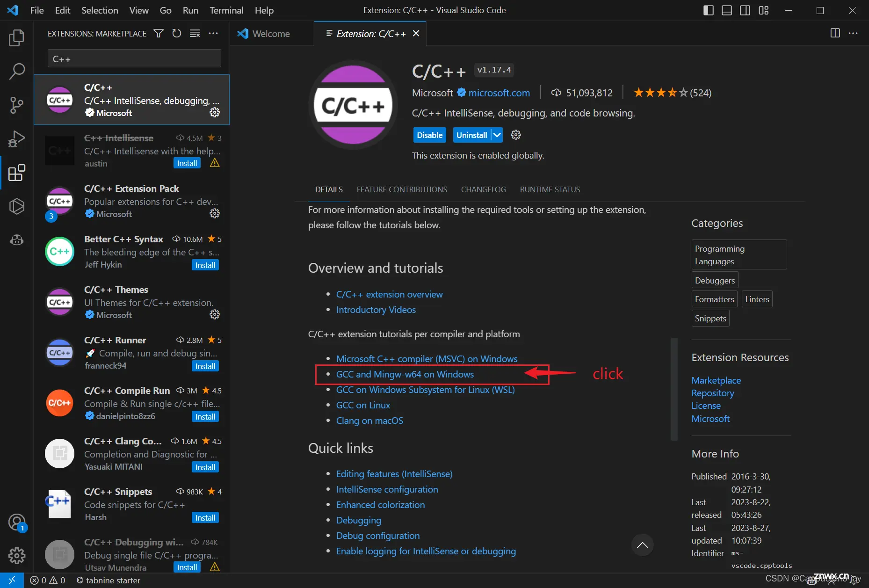The image size is (869, 588).
Task: Open GCC on Linux tutorial link
Action: [x=363, y=405]
